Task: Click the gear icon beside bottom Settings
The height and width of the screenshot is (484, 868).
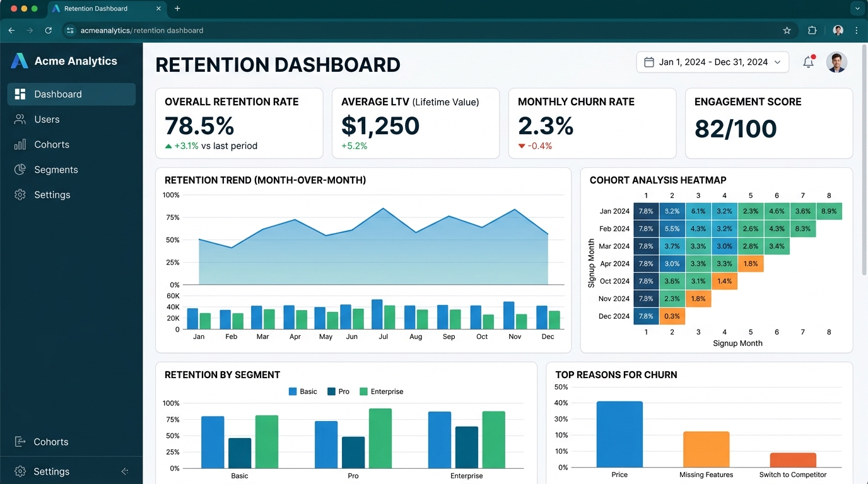Action: point(20,471)
